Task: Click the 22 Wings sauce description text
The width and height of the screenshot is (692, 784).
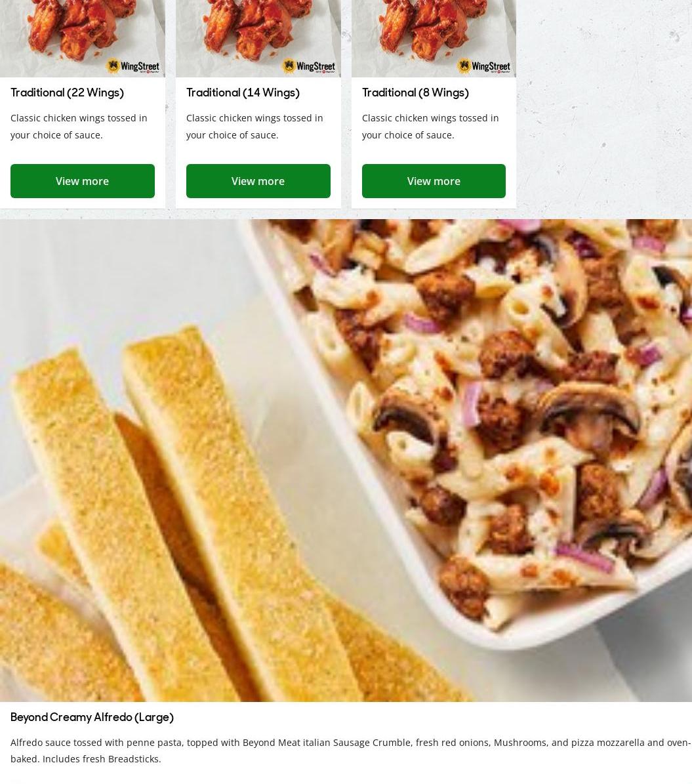Action: [x=79, y=127]
